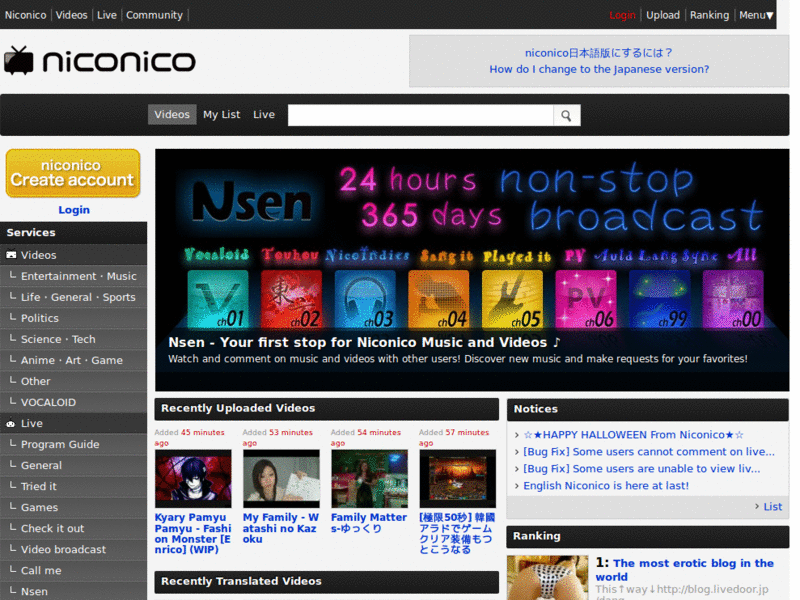The height and width of the screenshot is (600, 800).
Task: Click Login link under Create account
Action: click(x=74, y=210)
